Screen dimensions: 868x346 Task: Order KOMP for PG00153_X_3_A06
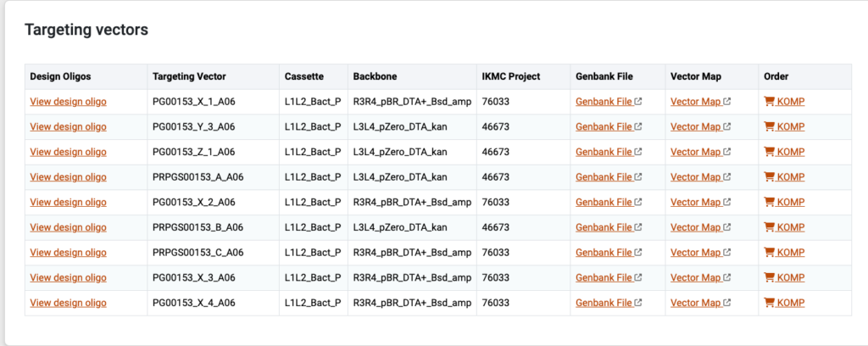point(791,278)
